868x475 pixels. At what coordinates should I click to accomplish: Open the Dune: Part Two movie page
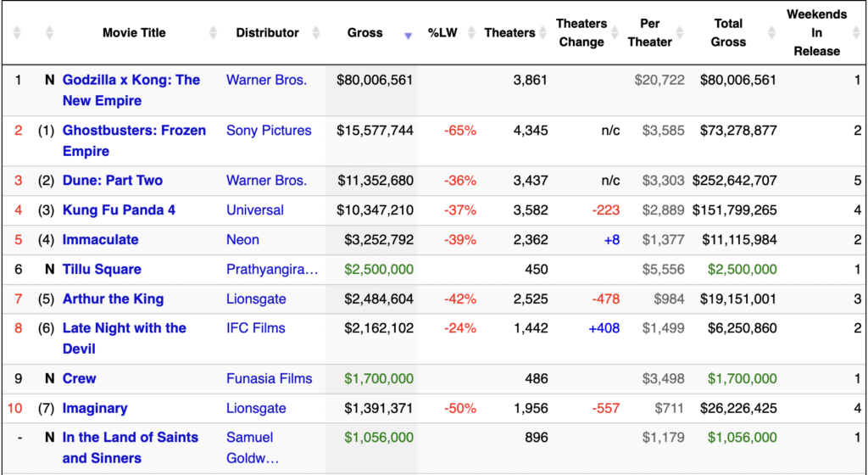click(x=113, y=181)
